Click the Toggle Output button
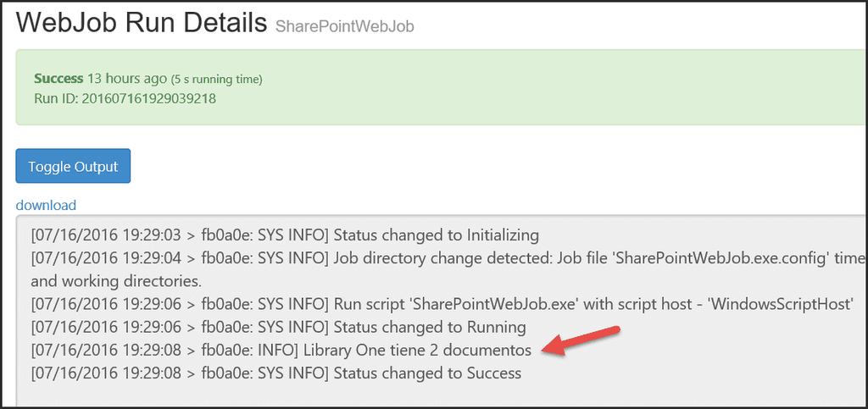The height and width of the screenshot is (409, 868). (73, 166)
